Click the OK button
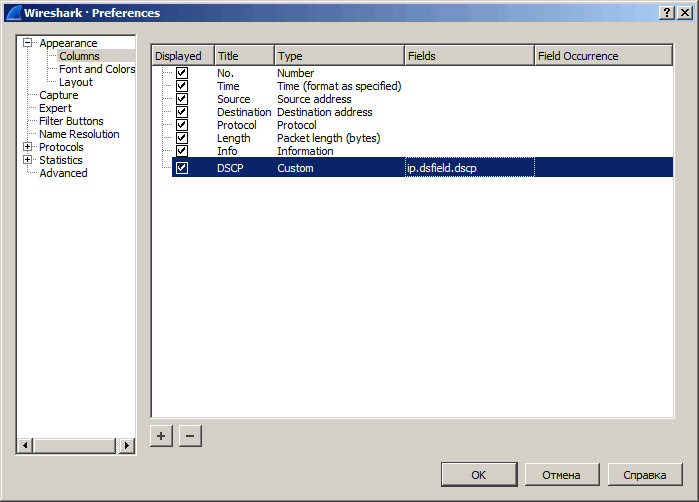This screenshot has width=699, height=502. point(479,475)
